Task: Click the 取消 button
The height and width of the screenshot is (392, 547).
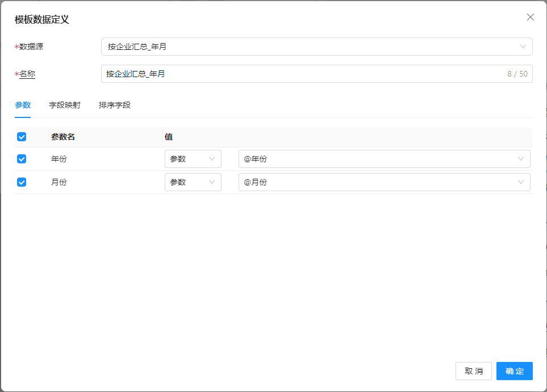Action: click(x=473, y=371)
